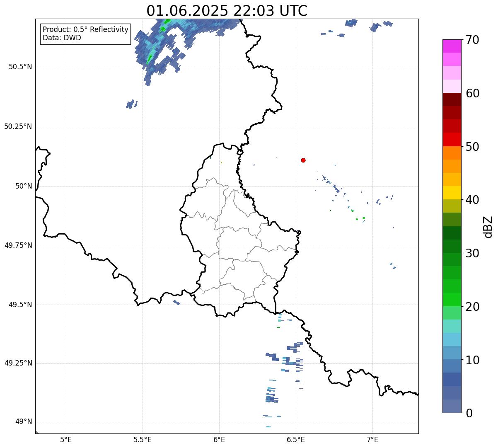Image resolution: width=498 pixels, height=448 pixels.
Task: Click the 49.25°N latitude label
Action: [x=18, y=363]
